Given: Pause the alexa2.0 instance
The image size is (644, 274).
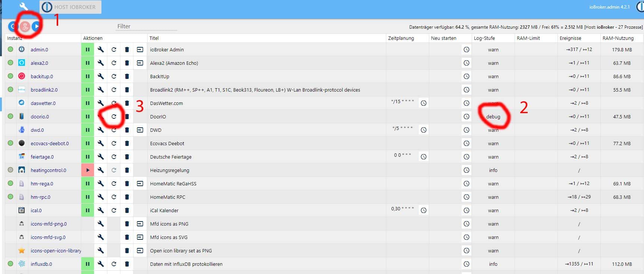Looking at the screenshot, I should (x=88, y=63).
